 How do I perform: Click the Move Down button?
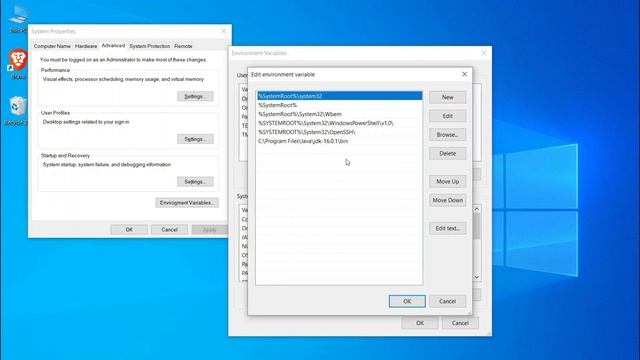pyautogui.click(x=447, y=200)
